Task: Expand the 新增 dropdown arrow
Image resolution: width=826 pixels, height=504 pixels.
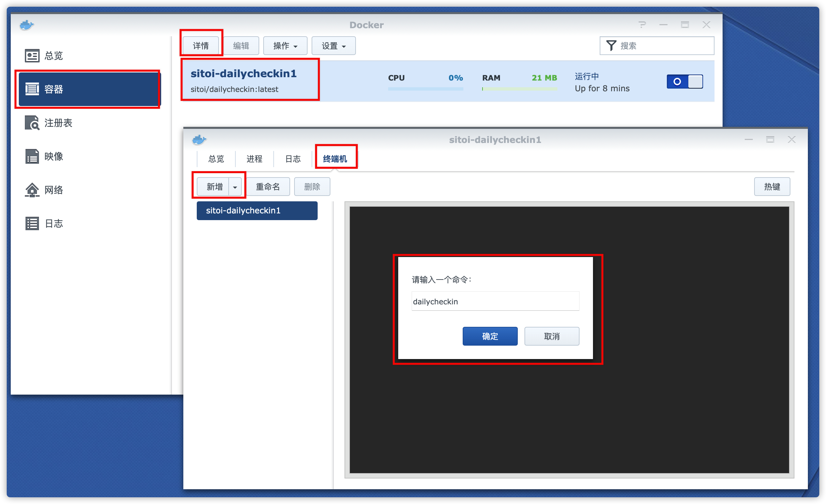Action: tap(235, 187)
